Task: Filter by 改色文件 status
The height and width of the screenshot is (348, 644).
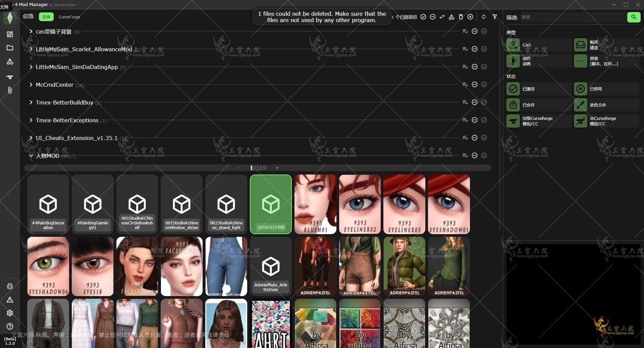Action: click(x=606, y=105)
